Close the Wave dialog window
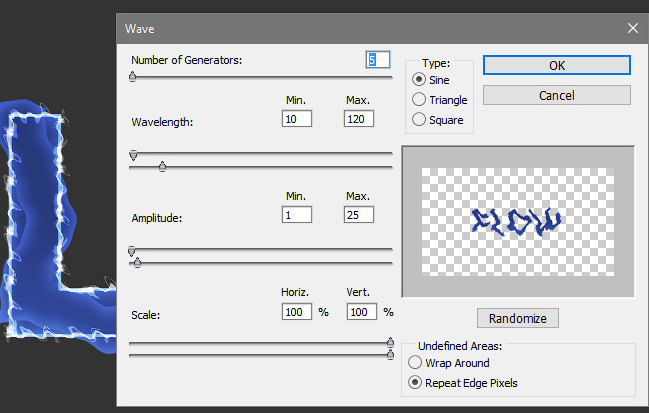The height and width of the screenshot is (413, 649). 632,28
